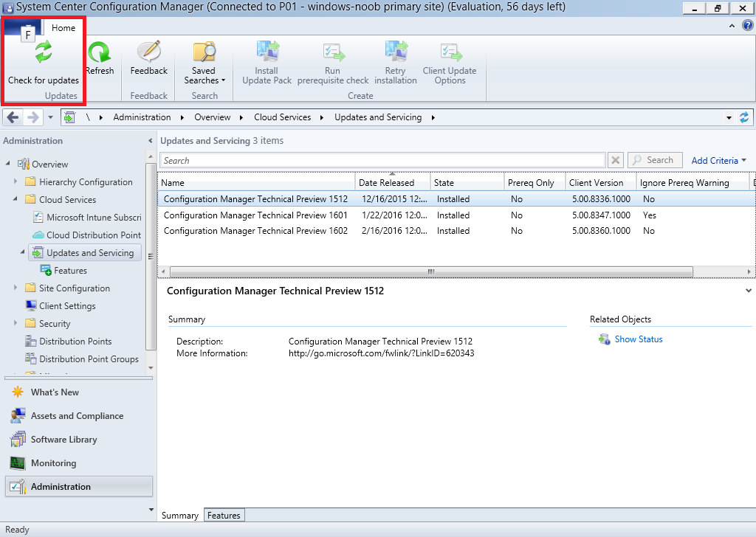Select the Technical Preview 1512 row
756x537 pixels.
(x=456, y=199)
